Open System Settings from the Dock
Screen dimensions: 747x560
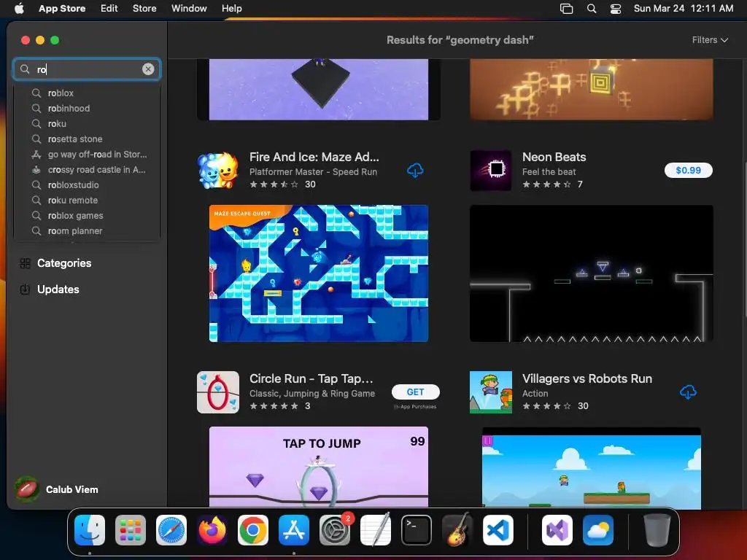pyautogui.click(x=335, y=530)
